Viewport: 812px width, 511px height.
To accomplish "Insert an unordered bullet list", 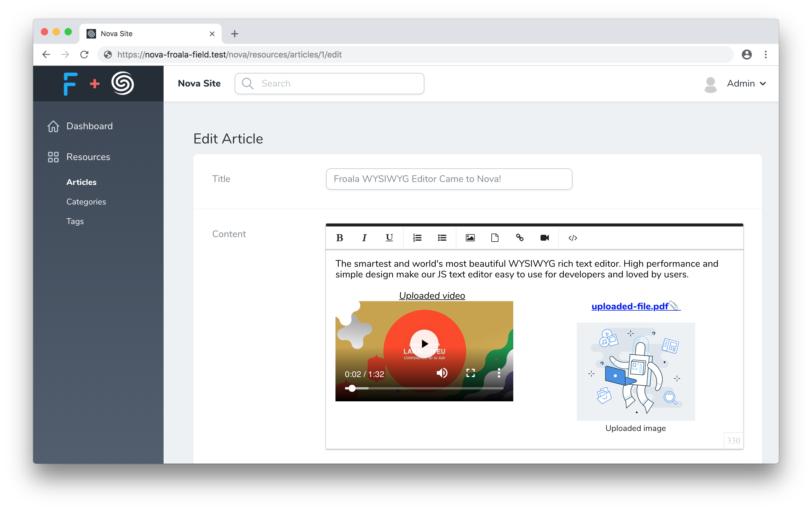I will (x=442, y=238).
